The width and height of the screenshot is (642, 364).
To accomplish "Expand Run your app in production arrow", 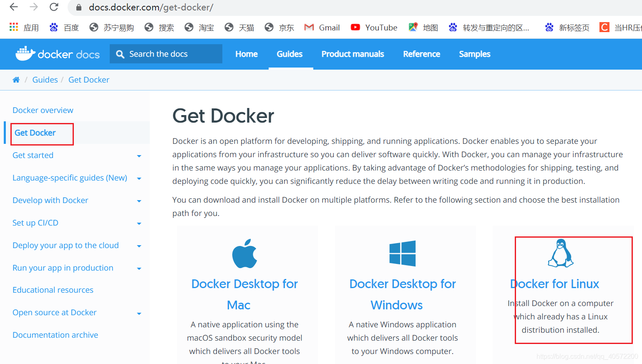I will (x=139, y=269).
